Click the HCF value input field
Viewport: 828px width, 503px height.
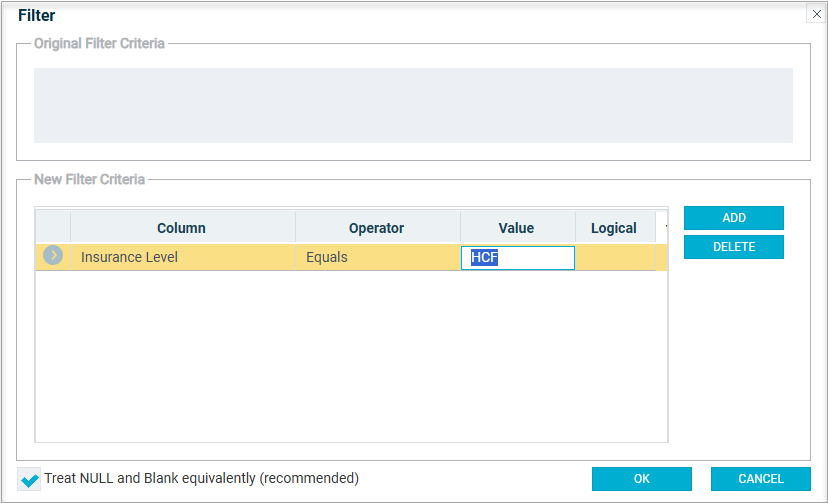(518, 258)
